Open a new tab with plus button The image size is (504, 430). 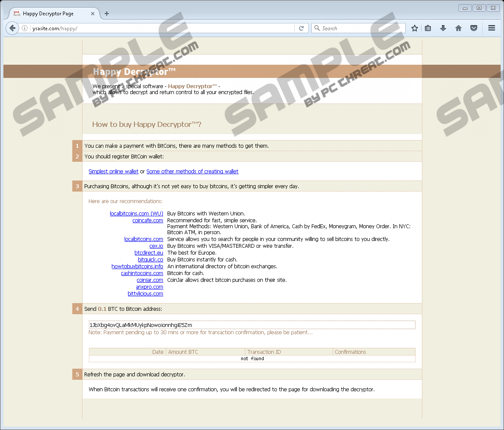107,14
